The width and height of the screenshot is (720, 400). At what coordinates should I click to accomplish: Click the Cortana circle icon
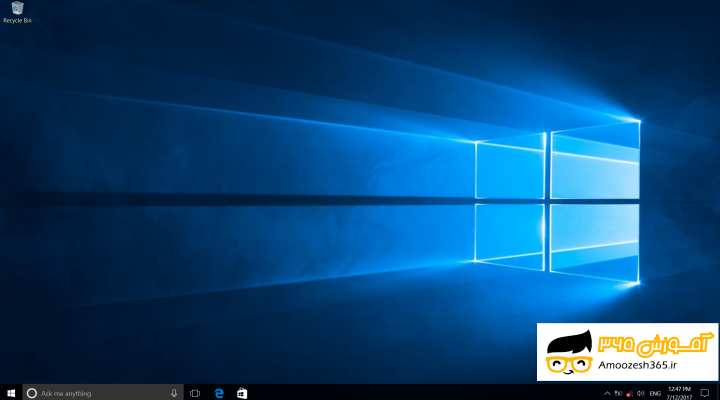click(x=32, y=393)
